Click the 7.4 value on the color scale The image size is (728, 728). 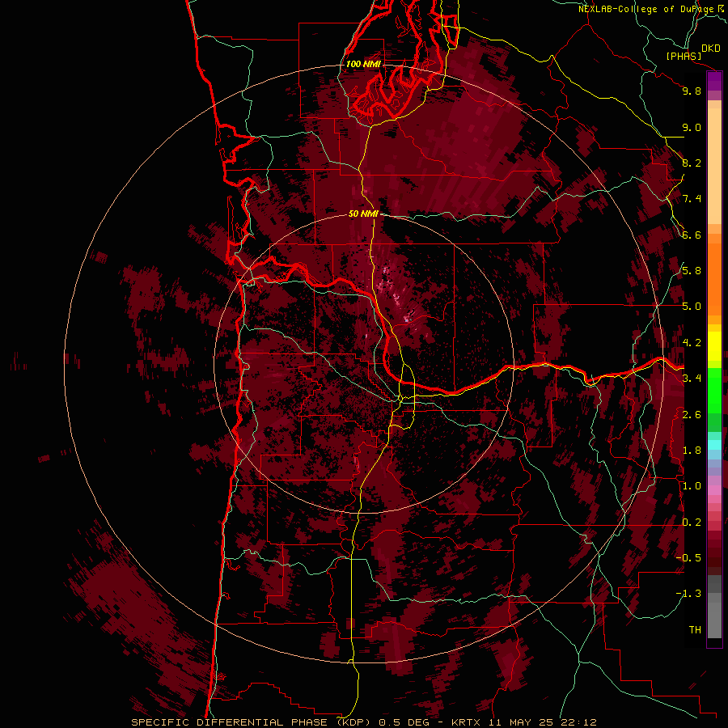coord(692,199)
